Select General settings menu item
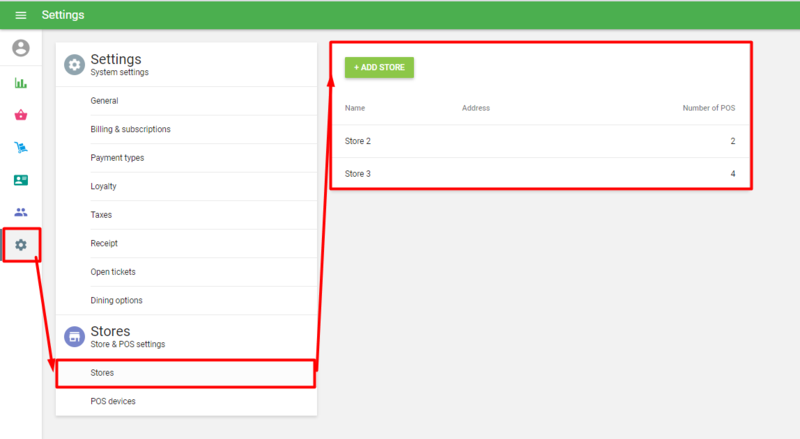800x439 pixels. [104, 101]
